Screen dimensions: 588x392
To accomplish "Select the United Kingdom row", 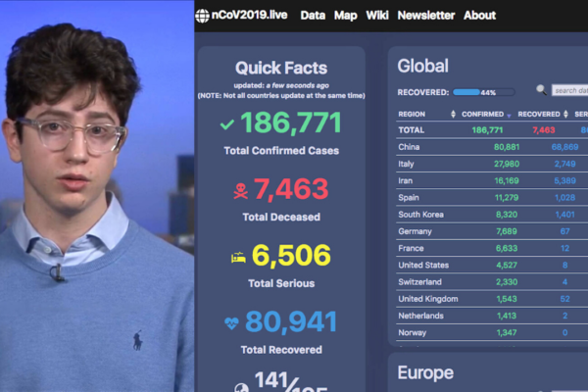I will pos(492,299).
